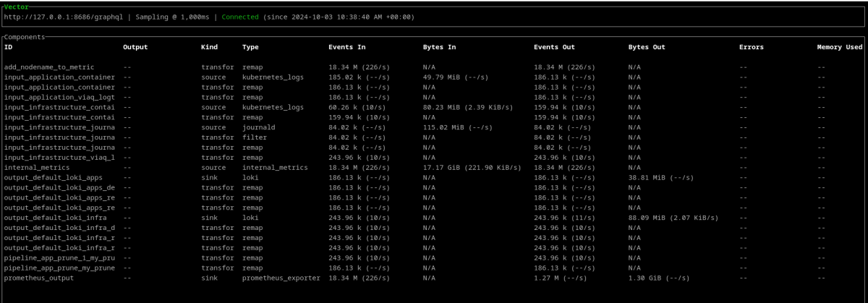Select the pipeline_app_prune_my_prune component ID
868x303 pixels.
pos(59,268)
